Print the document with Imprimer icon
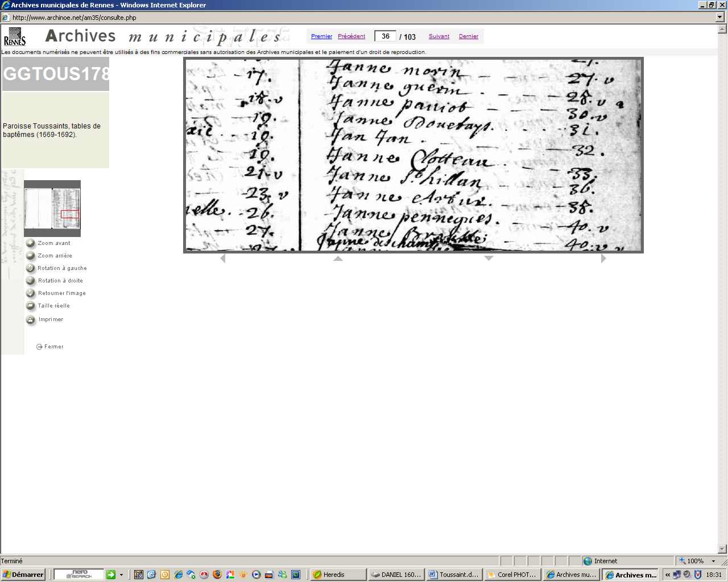 31,320
